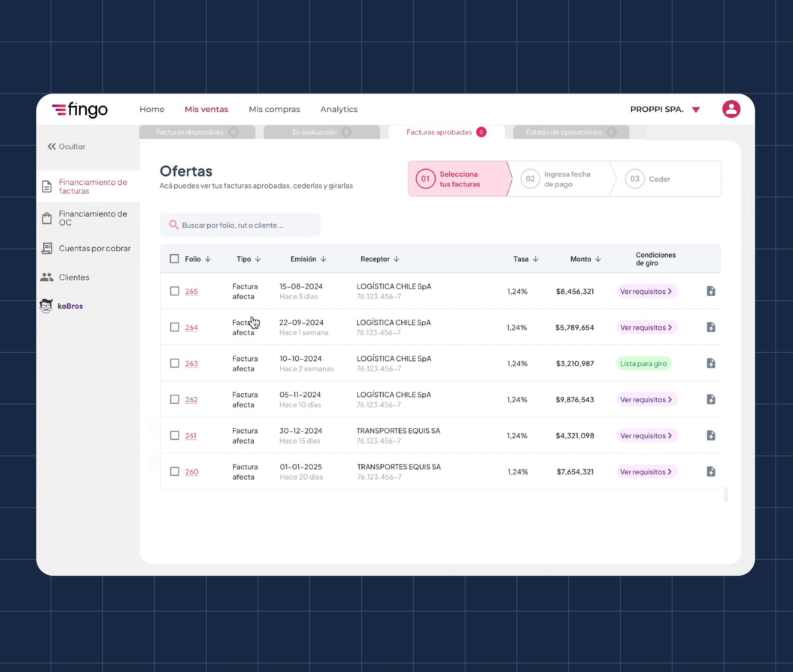793x672 pixels.
Task: Check the box for invoice 265
Action: (174, 291)
